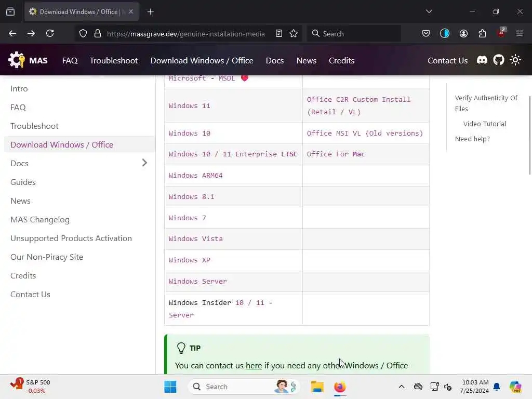Open Office C2R Custom Install link
The height and width of the screenshot is (399, 532).
[358, 105]
